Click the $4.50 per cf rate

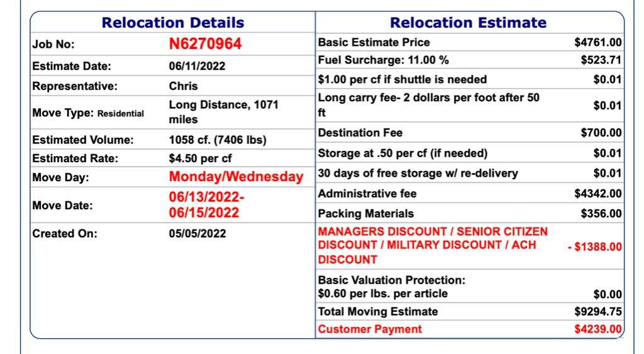pyautogui.click(x=200, y=158)
